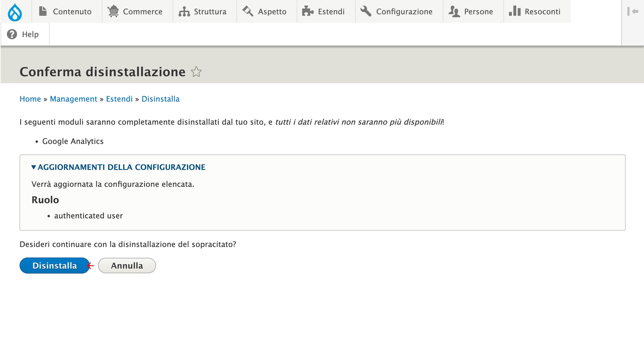Screen dimensions: 644x341
Task: Click the Drupal drop logo icon
Action: pyautogui.click(x=15, y=12)
